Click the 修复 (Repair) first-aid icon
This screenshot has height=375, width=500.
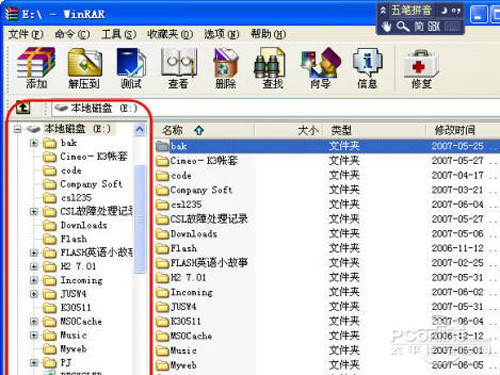pyautogui.click(x=421, y=63)
